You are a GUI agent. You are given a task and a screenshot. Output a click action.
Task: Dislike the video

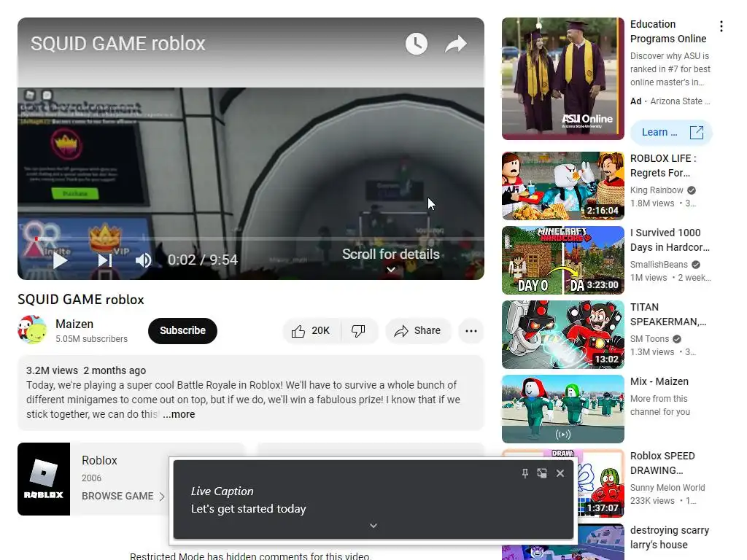359,330
